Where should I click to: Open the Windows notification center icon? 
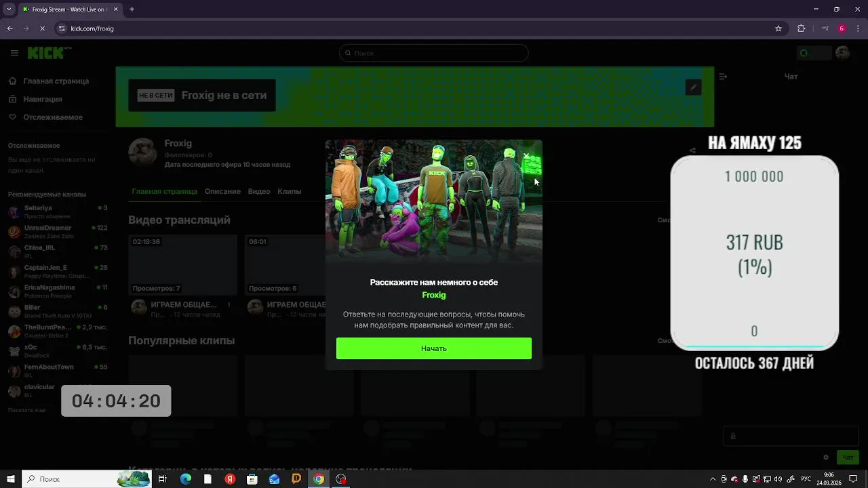(x=853, y=479)
